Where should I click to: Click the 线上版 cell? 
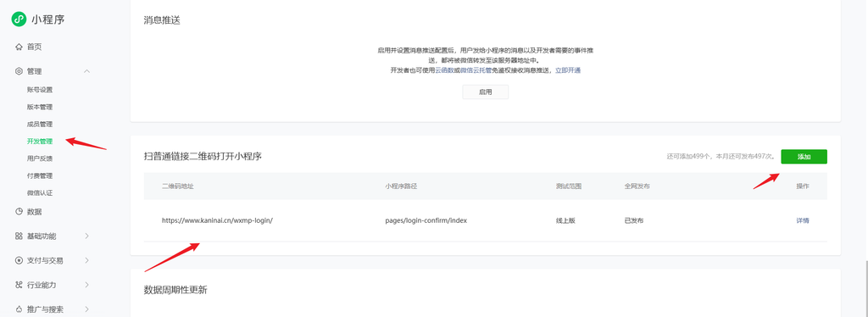coord(565,220)
